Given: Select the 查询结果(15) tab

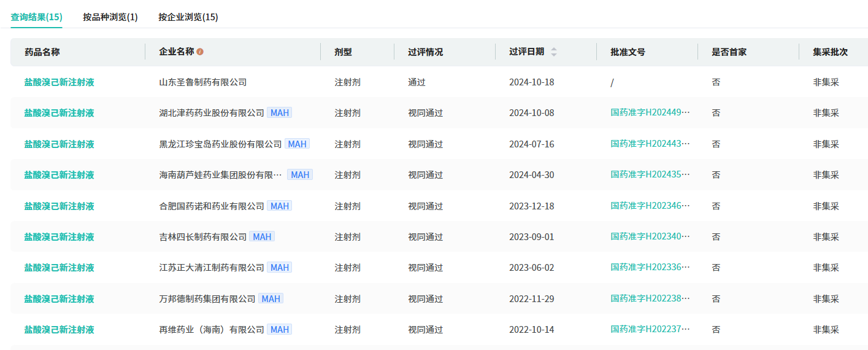Looking at the screenshot, I should [36, 17].
